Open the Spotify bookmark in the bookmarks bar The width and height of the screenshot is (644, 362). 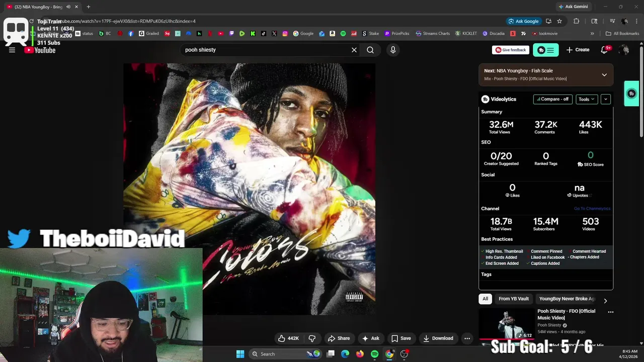point(343,34)
